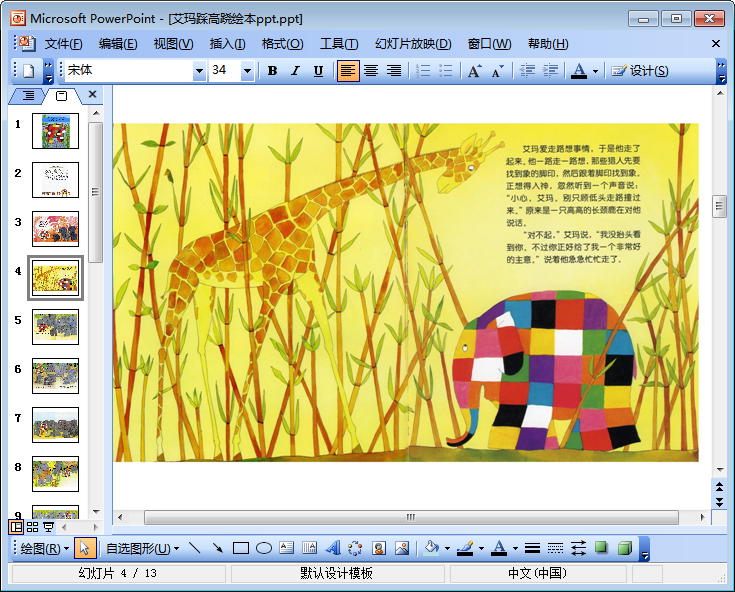Select slide 8 thumbnail
This screenshot has width=735, height=592.
pyautogui.click(x=55, y=474)
